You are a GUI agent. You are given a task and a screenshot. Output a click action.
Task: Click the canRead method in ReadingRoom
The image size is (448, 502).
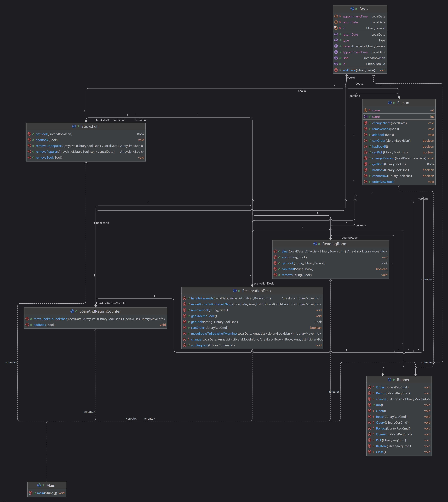[288, 269]
